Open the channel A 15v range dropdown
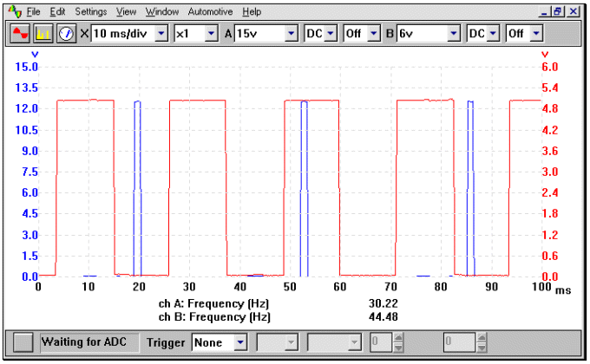The height and width of the screenshot is (364, 590). tap(291, 34)
